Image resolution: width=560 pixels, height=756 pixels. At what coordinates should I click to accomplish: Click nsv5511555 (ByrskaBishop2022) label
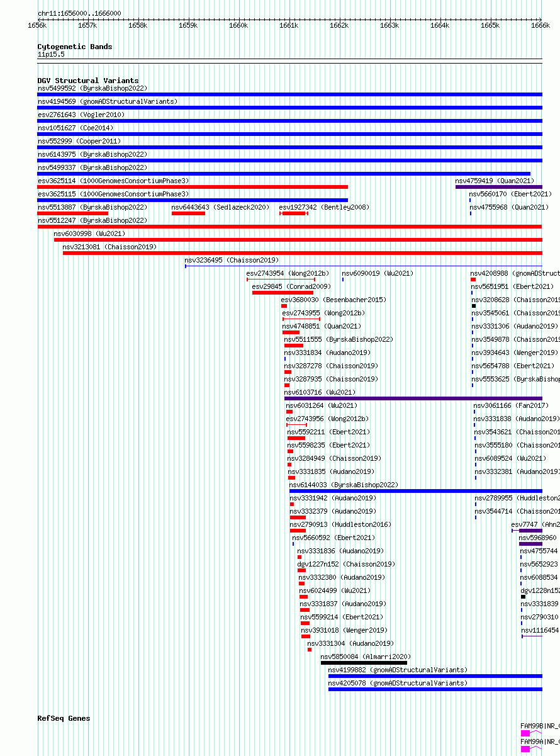tap(339, 340)
